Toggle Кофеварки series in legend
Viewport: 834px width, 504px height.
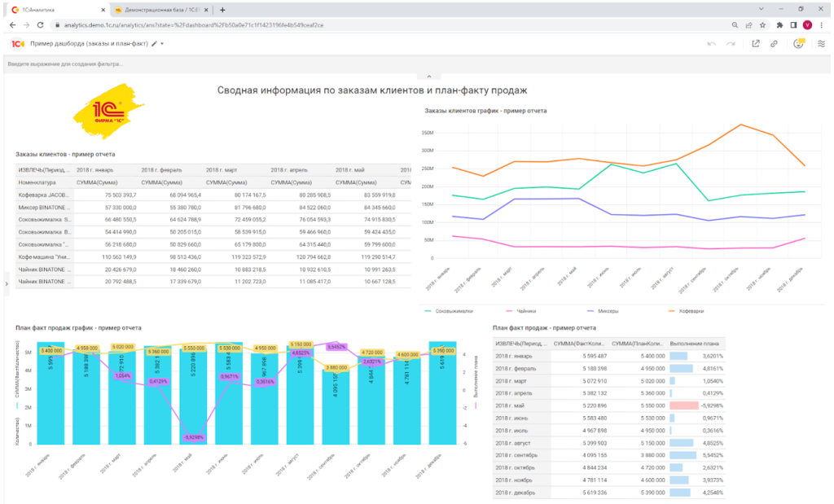(686, 311)
